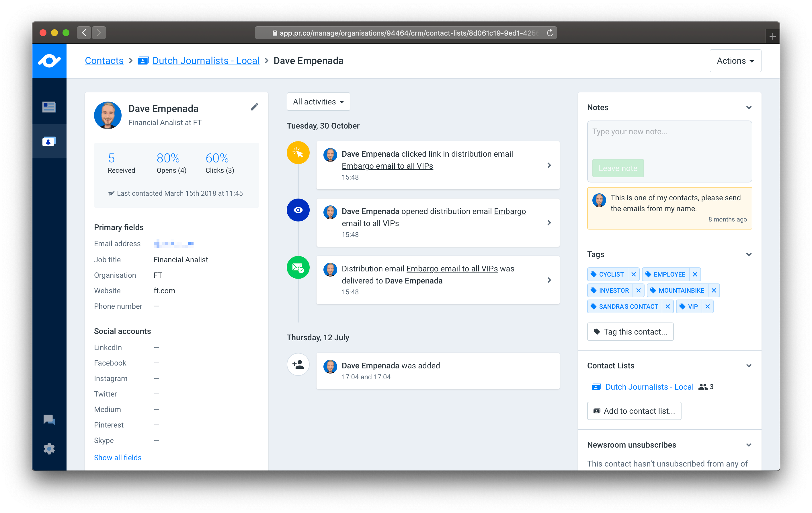The height and width of the screenshot is (513, 812).
Task: Click the browser back arrow
Action: pos(84,33)
